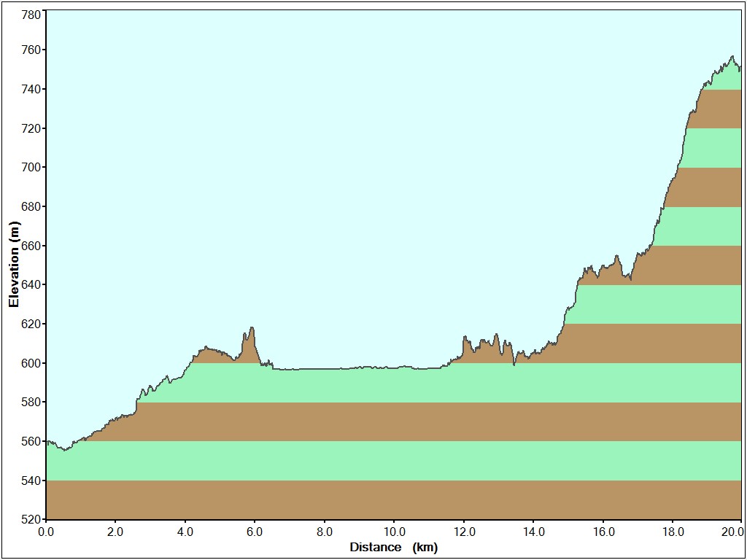Click the 14.0 distance axis label
Image resolution: width=747 pixels, height=560 pixels.
coord(533,532)
